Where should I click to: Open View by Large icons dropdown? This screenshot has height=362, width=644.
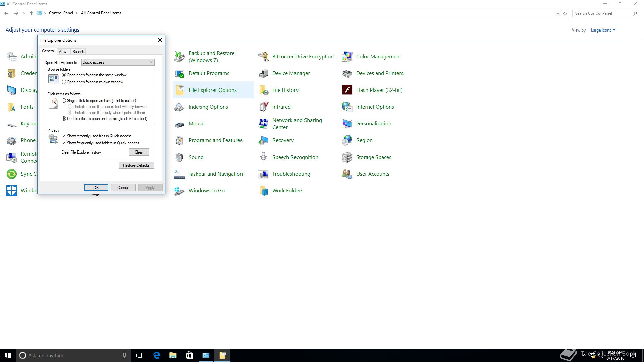(603, 30)
